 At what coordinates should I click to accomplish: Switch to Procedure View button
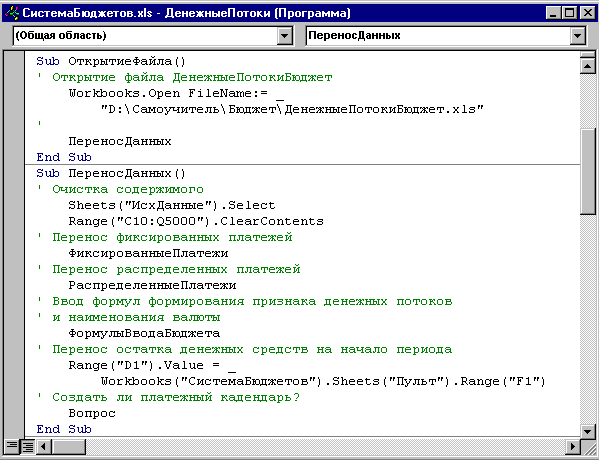(12, 446)
